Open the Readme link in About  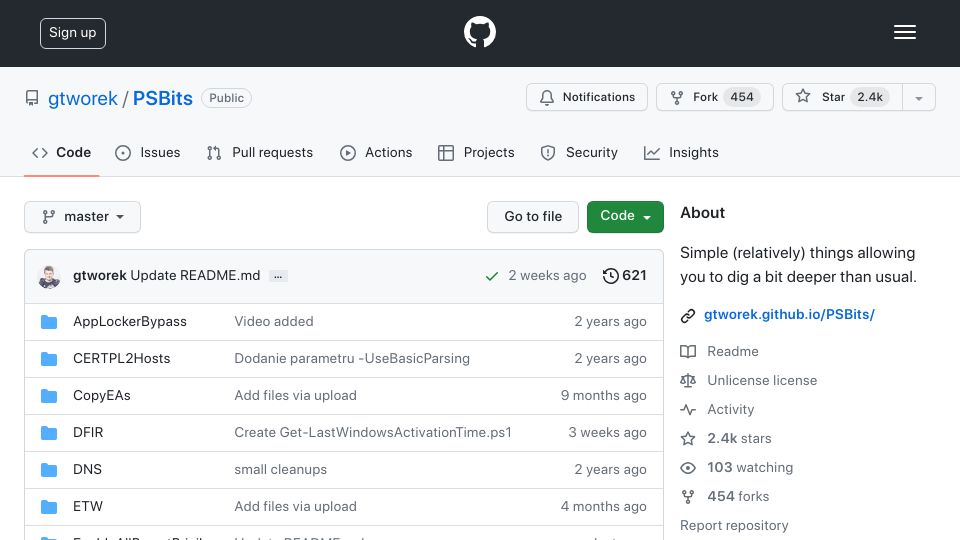coord(733,351)
